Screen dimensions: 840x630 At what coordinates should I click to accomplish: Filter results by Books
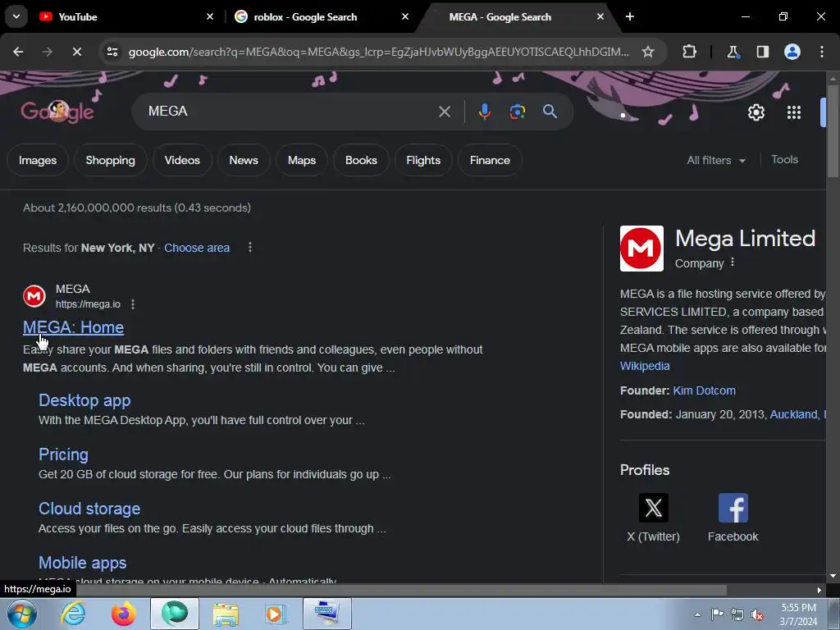[361, 160]
